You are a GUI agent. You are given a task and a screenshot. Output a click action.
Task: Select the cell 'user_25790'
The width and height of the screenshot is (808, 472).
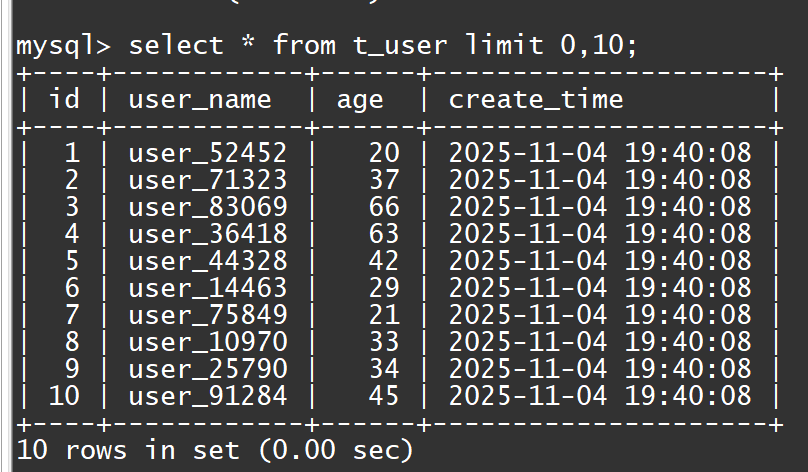pyautogui.click(x=208, y=369)
